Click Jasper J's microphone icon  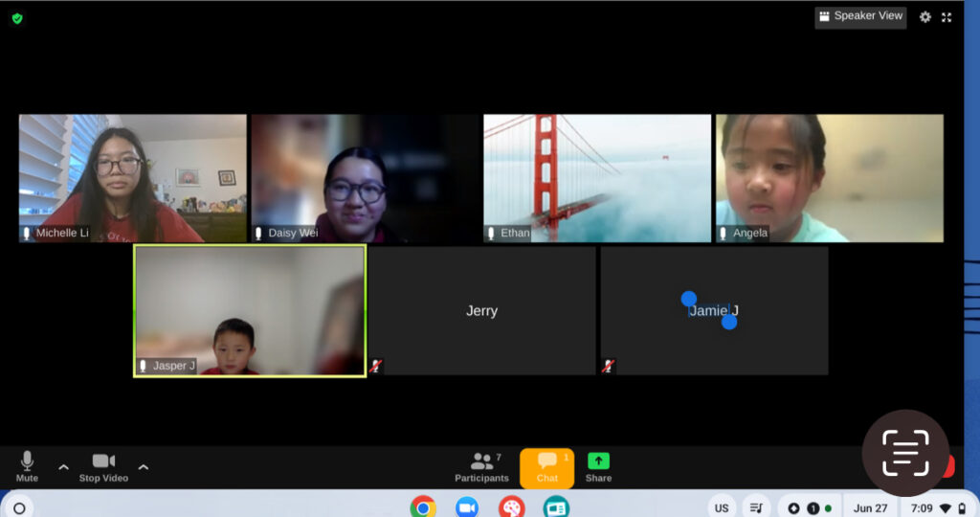(x=144, y=366)
